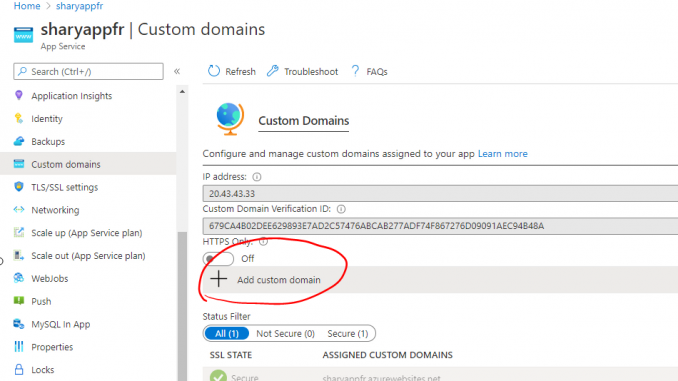Toggle the HTTPS Only switch
The image size is (678, 381).
coord(218,259)
